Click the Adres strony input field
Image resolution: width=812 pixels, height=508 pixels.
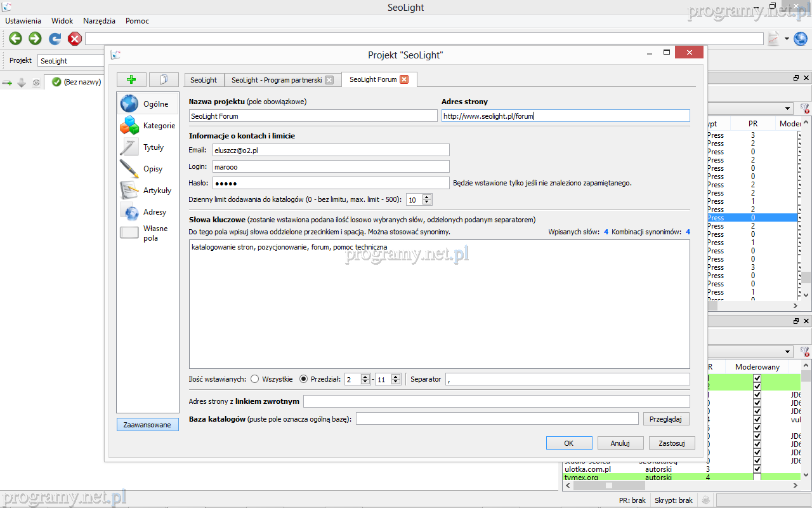coord(565,116)
